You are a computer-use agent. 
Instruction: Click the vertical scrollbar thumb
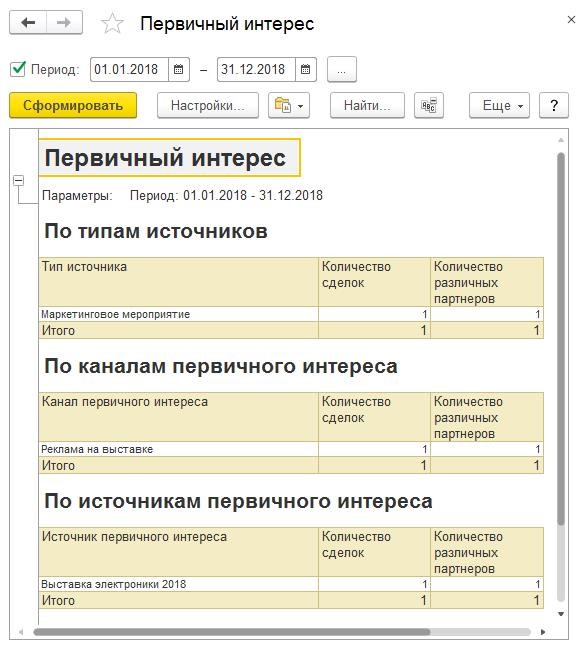(561, 339)
